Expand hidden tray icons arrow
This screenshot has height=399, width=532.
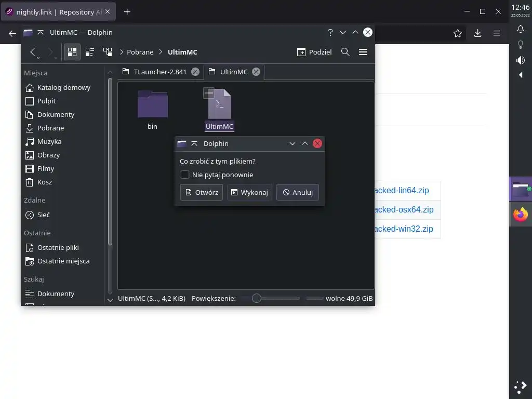(521, 75)
